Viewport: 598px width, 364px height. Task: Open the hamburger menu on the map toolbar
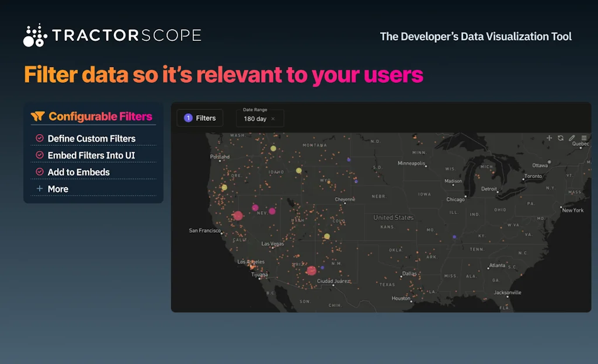[583, 138]
